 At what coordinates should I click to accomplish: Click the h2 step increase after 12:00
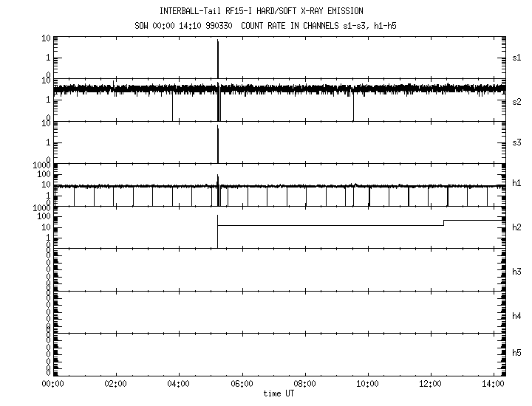(x=443, y=222)
